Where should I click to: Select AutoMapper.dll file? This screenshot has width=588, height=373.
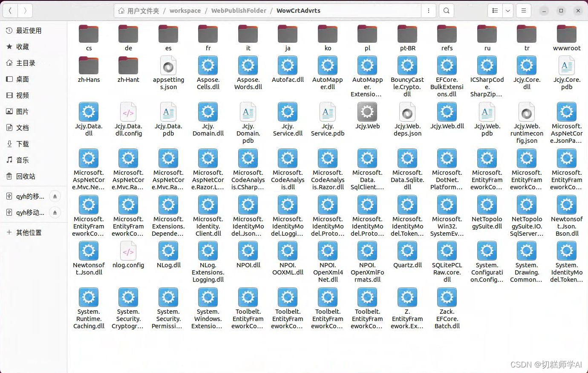tap(328, 73)
